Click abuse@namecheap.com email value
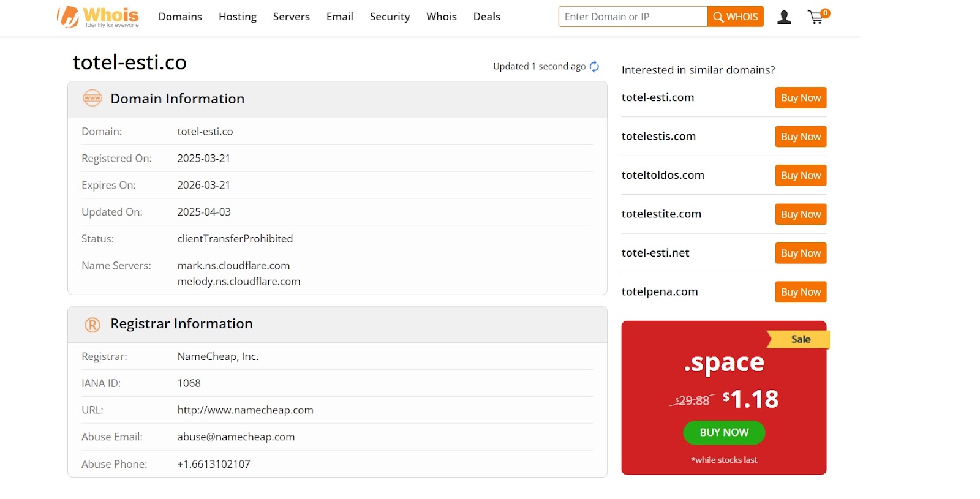The image size is (980, 499). tap(236, 437)
